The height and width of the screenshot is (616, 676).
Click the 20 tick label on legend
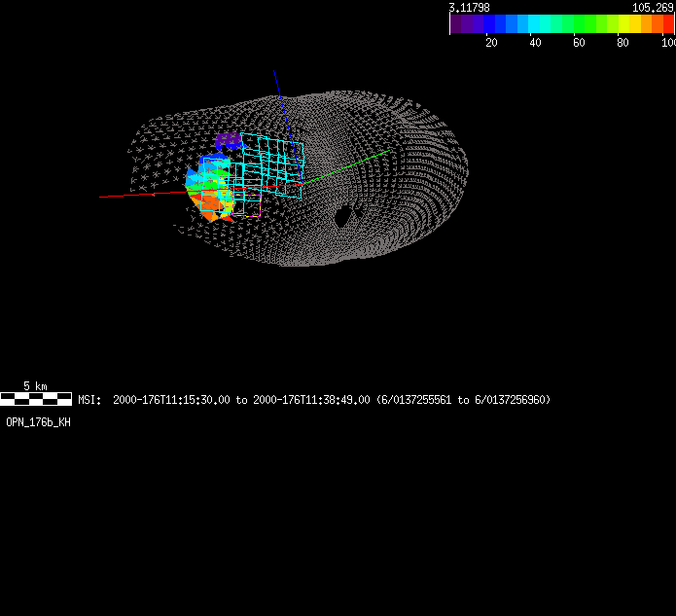coord(491,42)
